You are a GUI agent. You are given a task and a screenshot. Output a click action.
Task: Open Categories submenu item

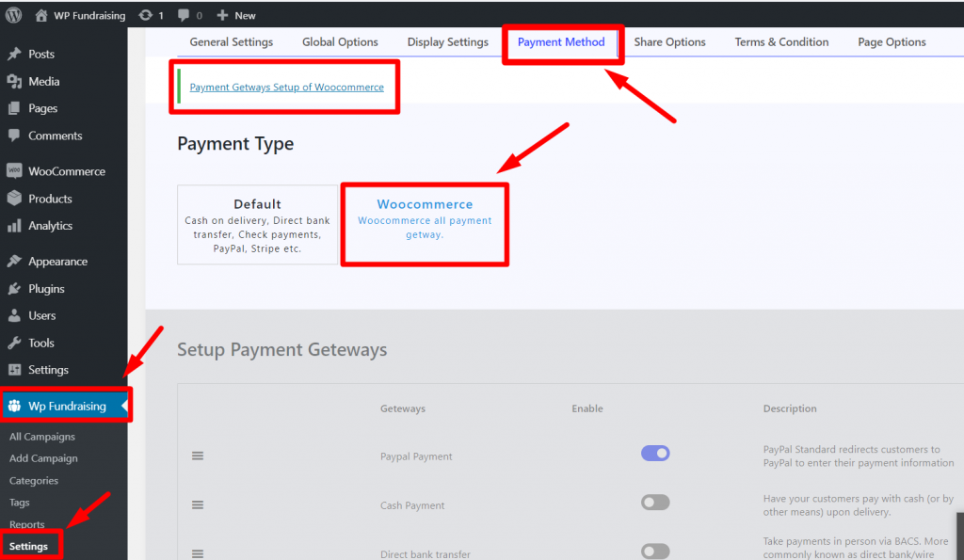(34, 481)
